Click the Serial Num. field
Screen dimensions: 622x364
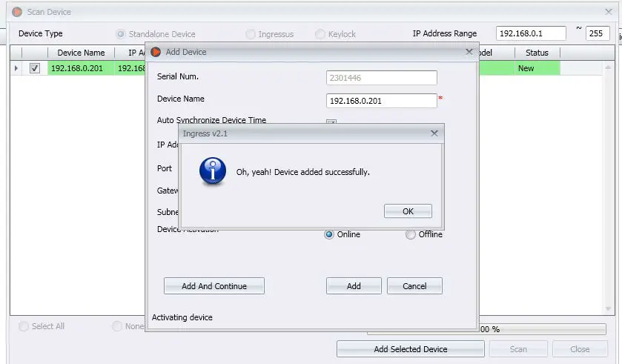[382, 78]
